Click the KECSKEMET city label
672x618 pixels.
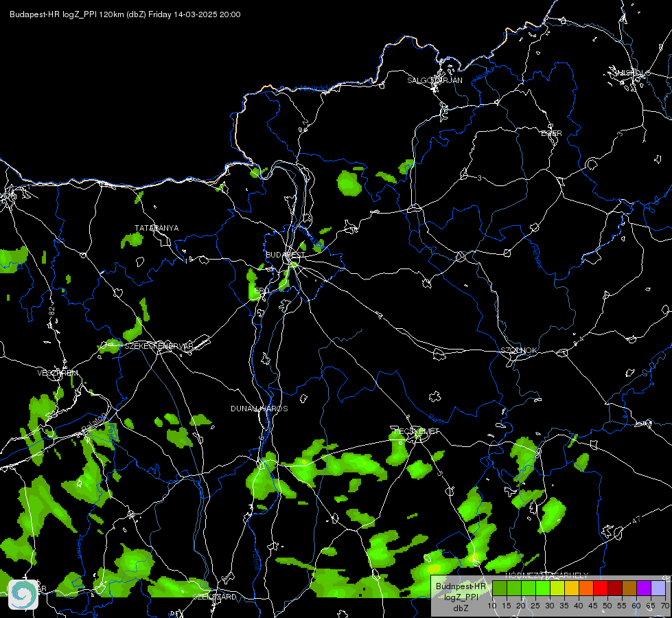(x=416, y=431)
